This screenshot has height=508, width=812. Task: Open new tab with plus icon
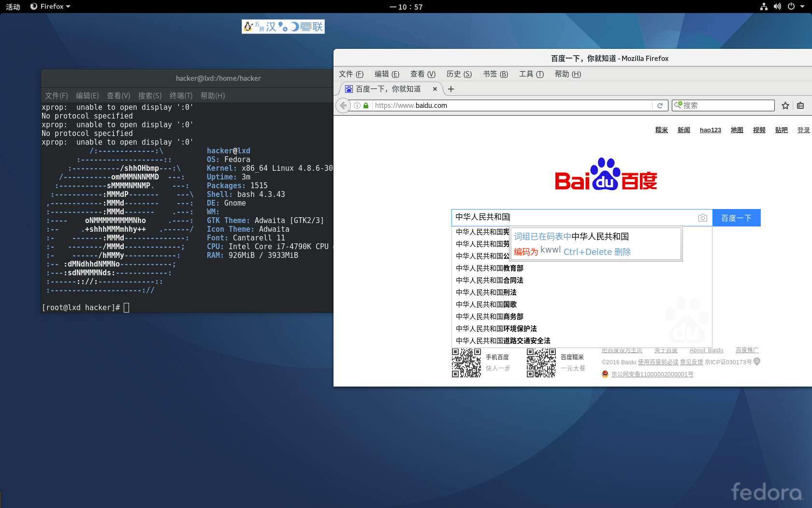pyautogui.click(x=451, y=89)
